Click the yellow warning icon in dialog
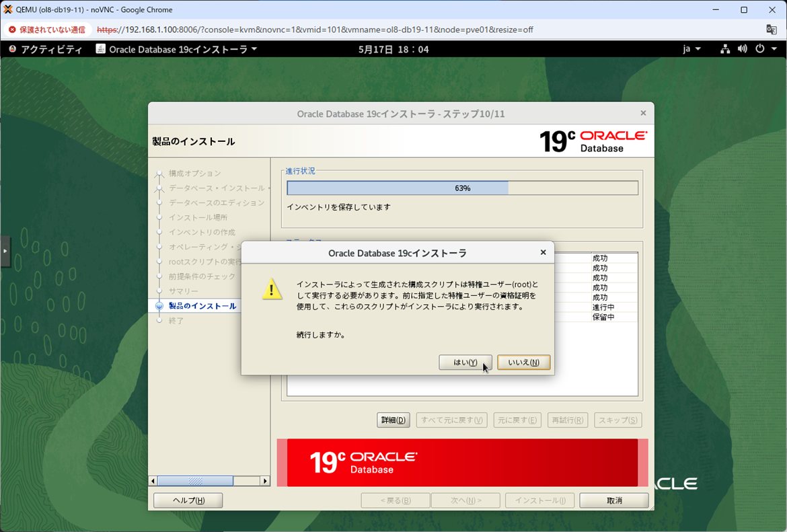This screenshot has height=532, width=787. point(272,289)
